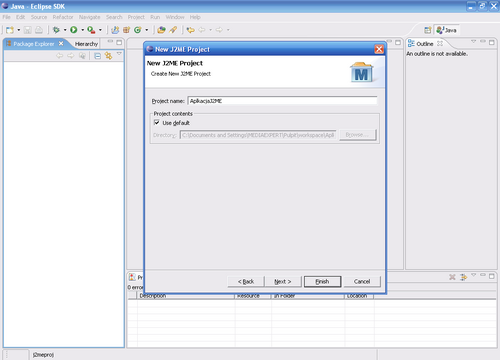Open the Project menu
This screenshot has width=500, height=360.
[136, 17]
